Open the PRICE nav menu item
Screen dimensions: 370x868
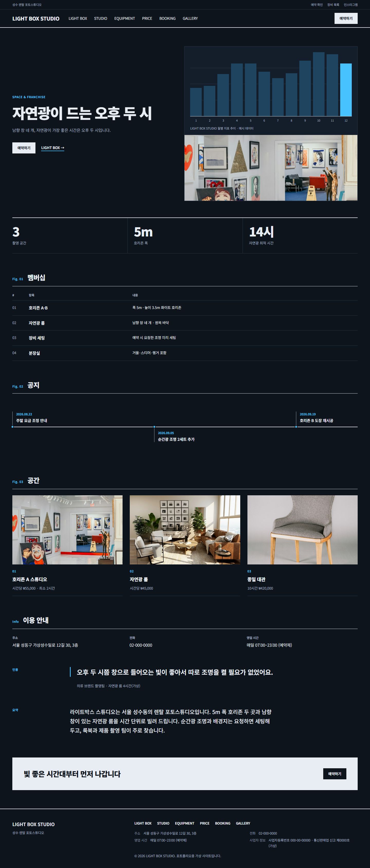pos(147,19)
